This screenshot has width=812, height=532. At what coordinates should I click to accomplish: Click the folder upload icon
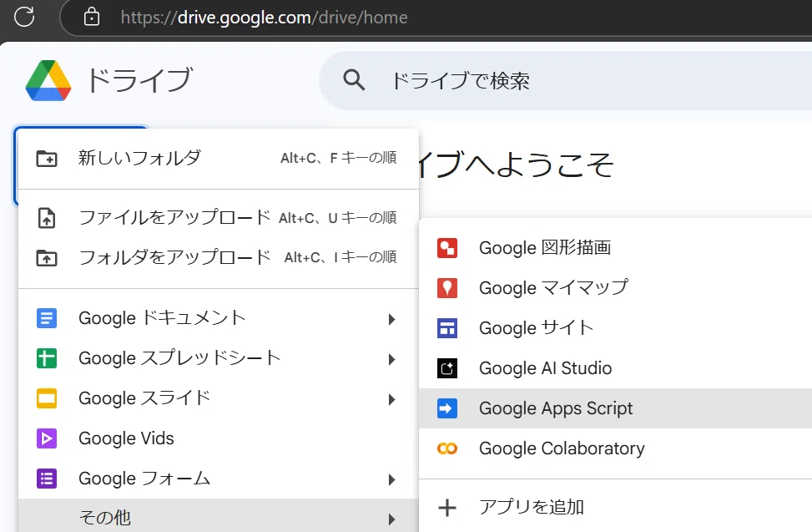tap(47, 257)
